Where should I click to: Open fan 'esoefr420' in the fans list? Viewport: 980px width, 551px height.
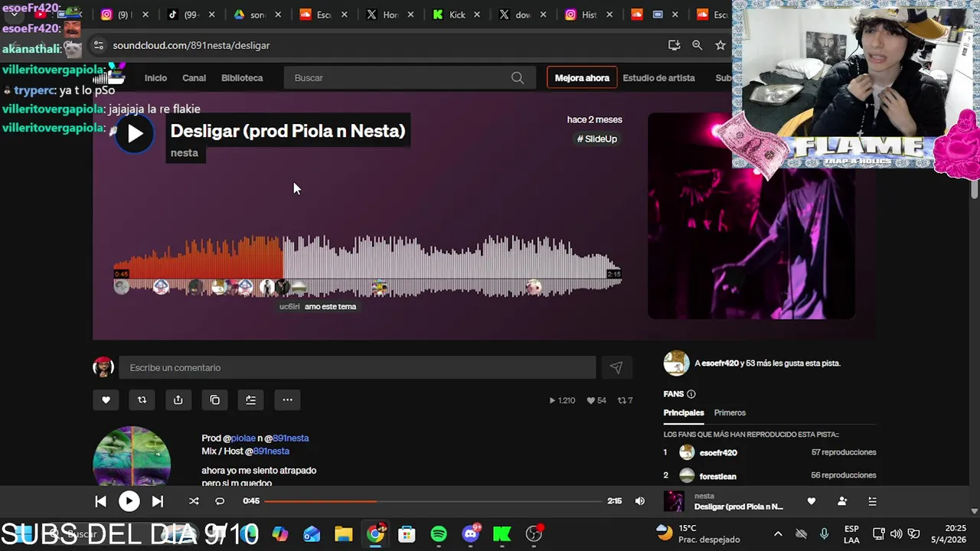click(718, 452)
